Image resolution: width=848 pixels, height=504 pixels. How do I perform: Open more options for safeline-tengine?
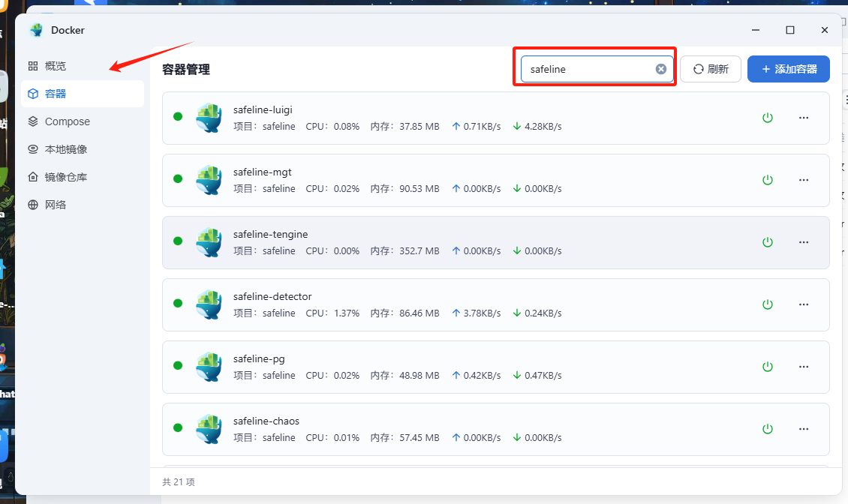[x=804, y=242]
